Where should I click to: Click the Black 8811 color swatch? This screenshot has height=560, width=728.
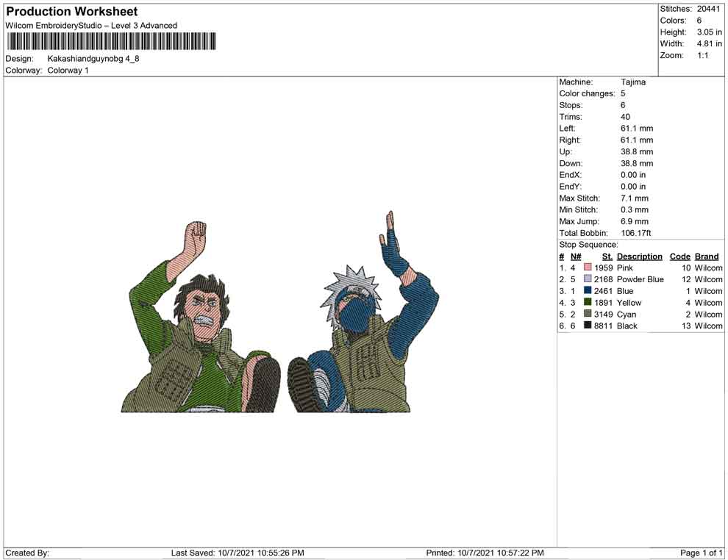click(x=588, y=326)
